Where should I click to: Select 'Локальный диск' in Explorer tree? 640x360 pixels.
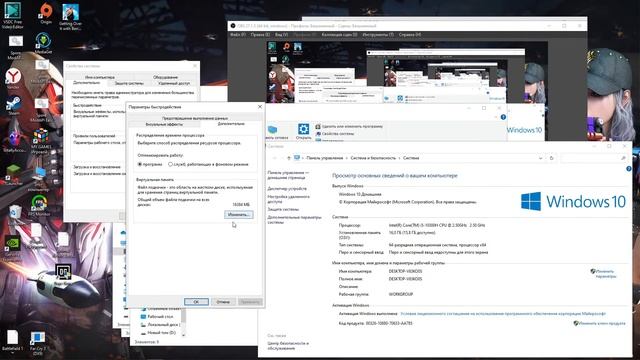pos(160,324)
